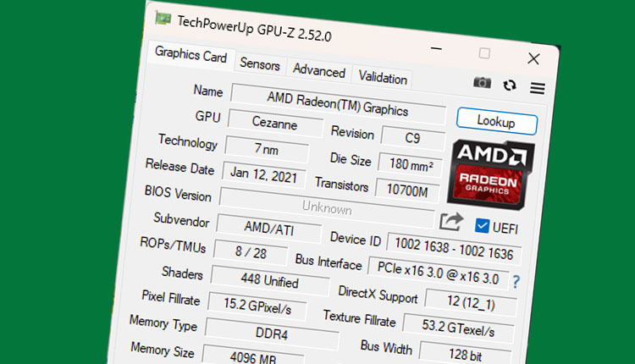Click the Device ID field 1002 1638
Image resolution: width=635 pixels, height=364 pixels.
[x=454, y=249]
